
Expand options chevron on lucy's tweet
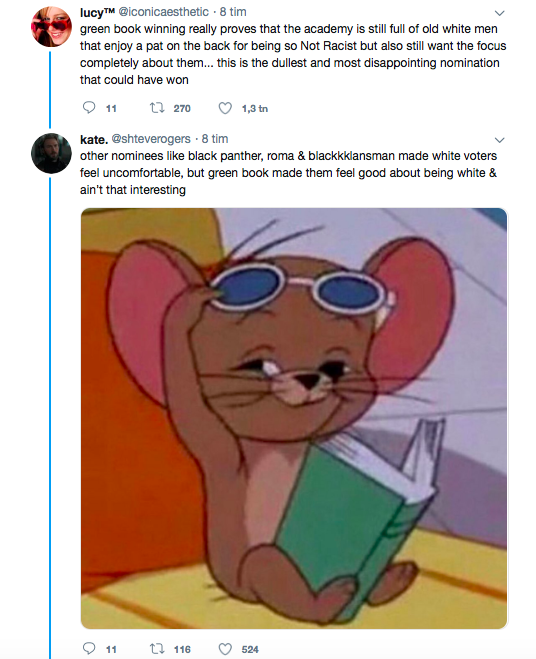(x=499, y=13)
